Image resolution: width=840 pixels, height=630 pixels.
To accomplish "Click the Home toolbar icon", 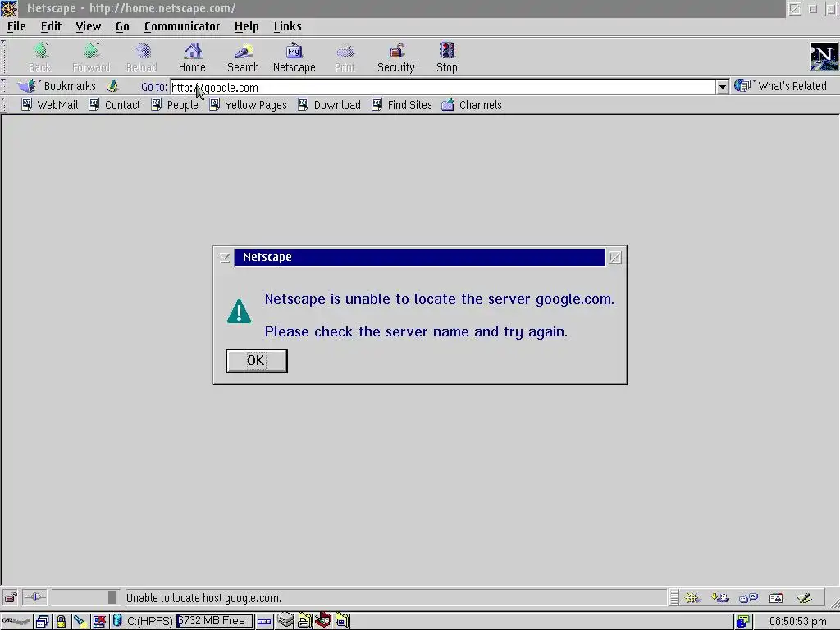I will (x=192, y=52).
